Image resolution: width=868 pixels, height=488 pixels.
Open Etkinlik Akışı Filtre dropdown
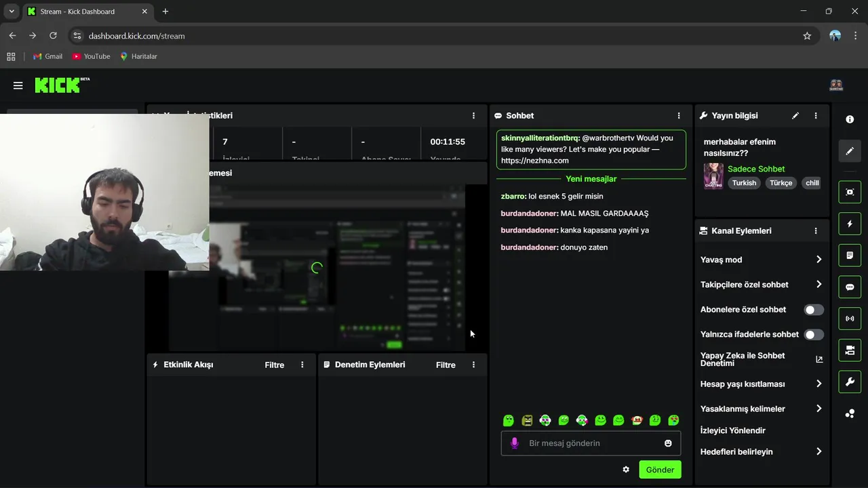(275, 365)
